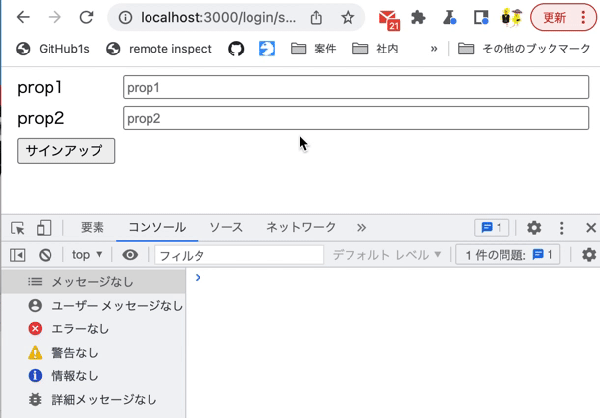This screenshot has width=600, height=418.
Task: Open the GitHub bookmark icon
Action: [x=236, y=49]
